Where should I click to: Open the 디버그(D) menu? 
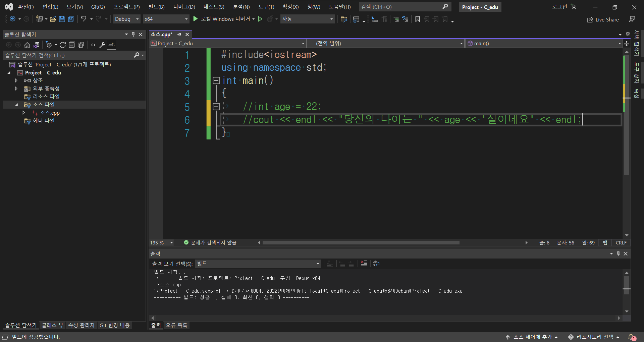pos(184,7)
